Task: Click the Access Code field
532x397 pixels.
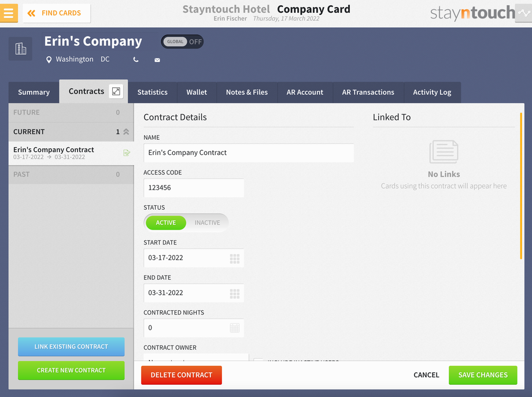Action: [x=194, y=188]
